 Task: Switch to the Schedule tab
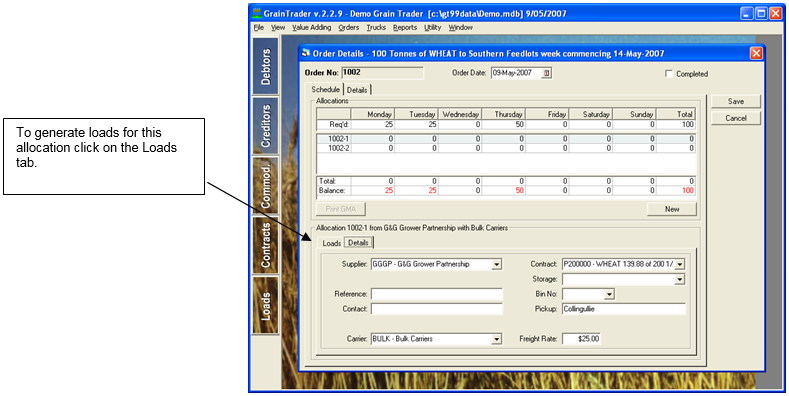click(x=326, y=89)
